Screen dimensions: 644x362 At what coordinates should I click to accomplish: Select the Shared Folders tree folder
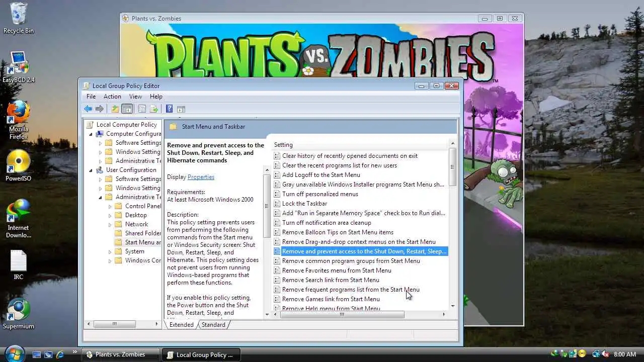[x=137, y=233]
